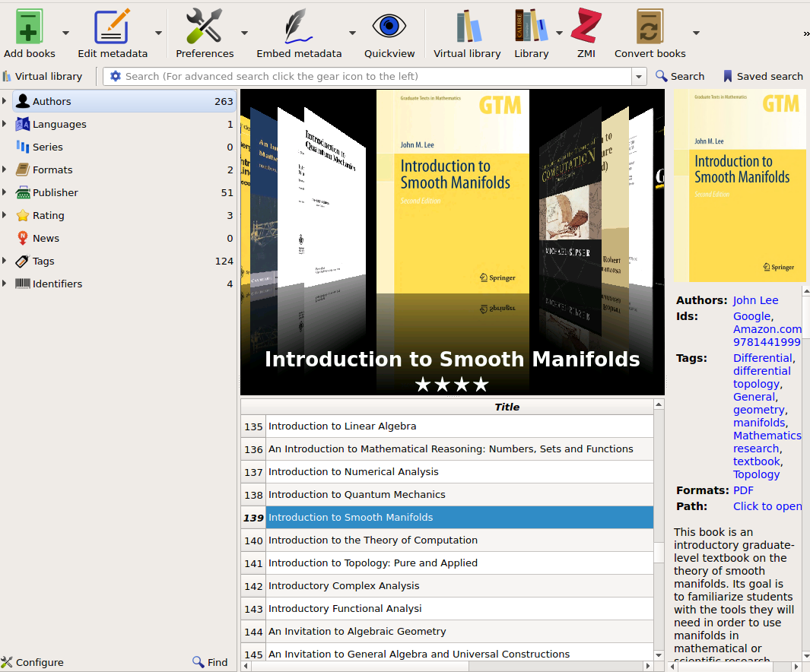Open Edit metadata dropdown arrow

coord(159,33)
